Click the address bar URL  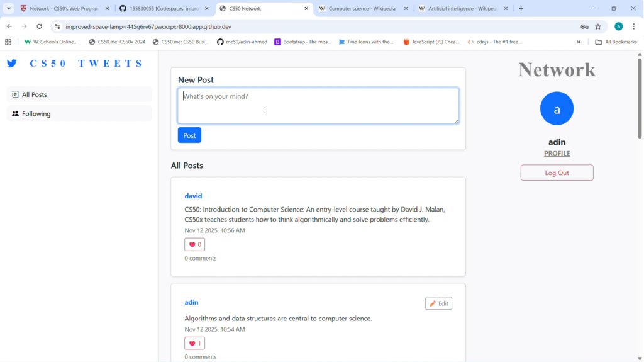click(x=148, y=26)
